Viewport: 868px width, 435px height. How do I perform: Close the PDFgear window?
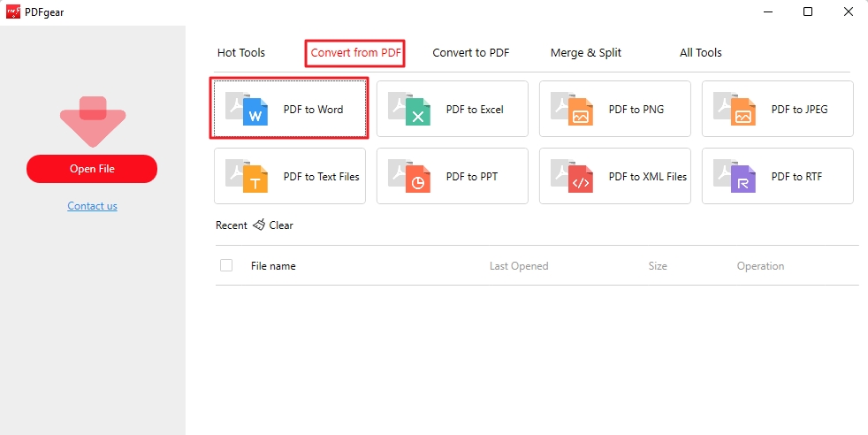[848, 11]
